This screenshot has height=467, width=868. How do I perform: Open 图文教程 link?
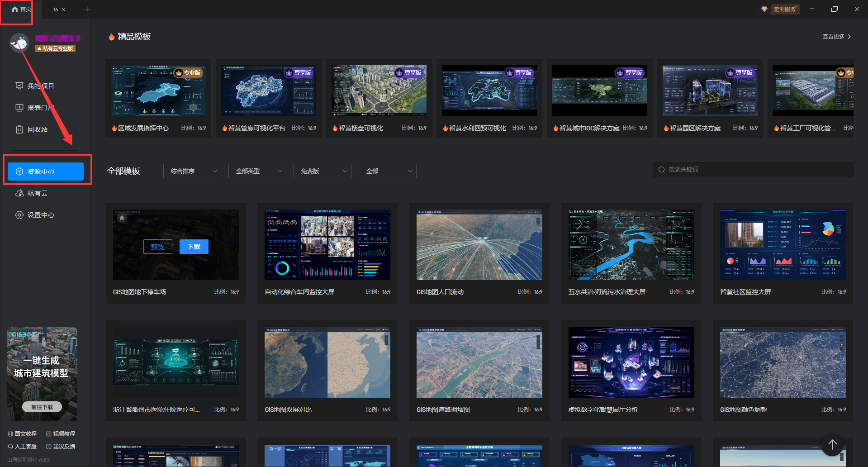click(x=22, y=434)
